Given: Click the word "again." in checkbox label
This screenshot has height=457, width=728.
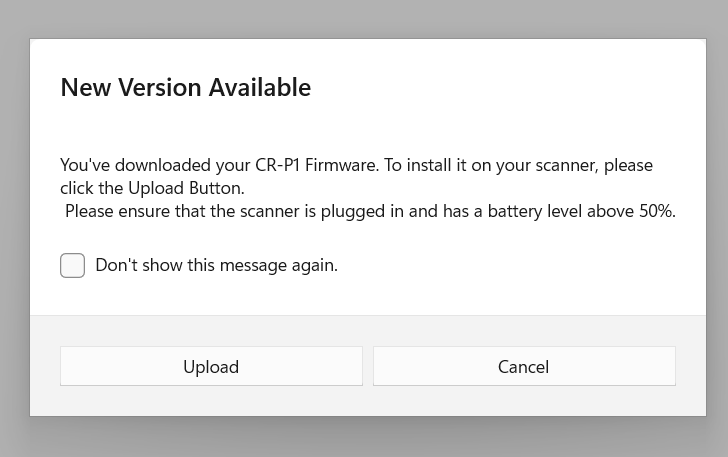Looking at the screenshot, I should click(x=315, y=266).
